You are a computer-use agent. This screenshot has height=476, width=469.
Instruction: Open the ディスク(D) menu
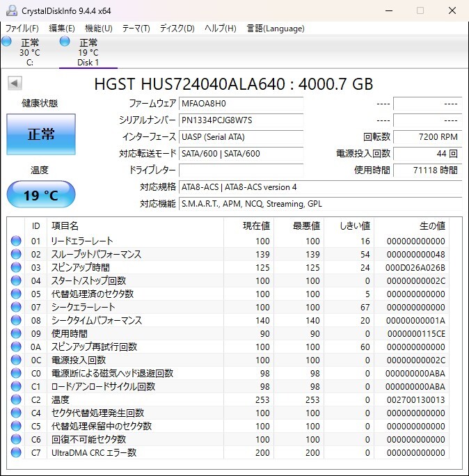point(177,29)
